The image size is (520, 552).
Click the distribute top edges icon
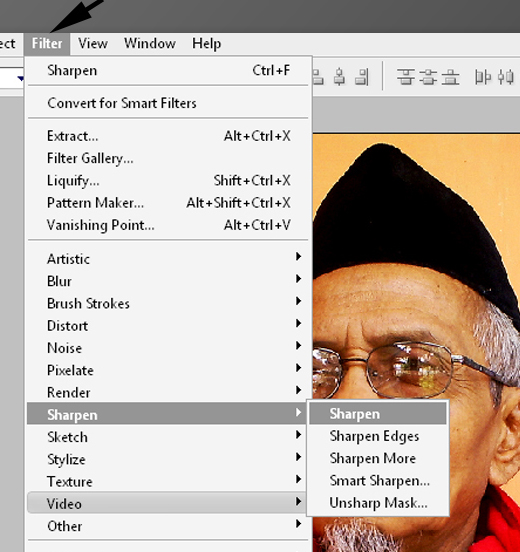(x=406, y=77)
